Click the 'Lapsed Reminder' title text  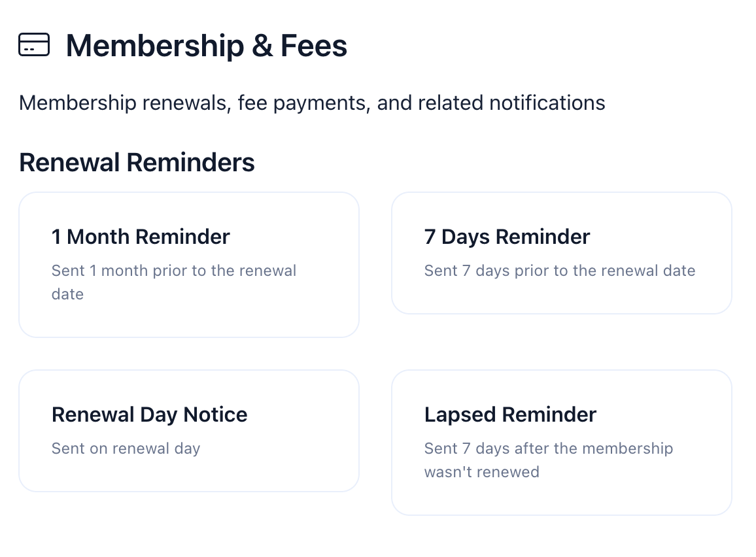pyautogui.click(x=510, y=414)
